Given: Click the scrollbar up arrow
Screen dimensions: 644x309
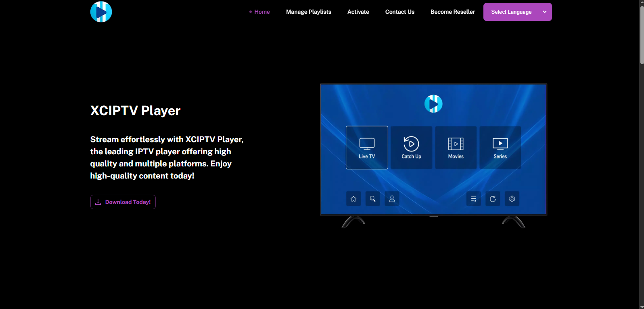Looking at the screenshot, I should [642, 3].
